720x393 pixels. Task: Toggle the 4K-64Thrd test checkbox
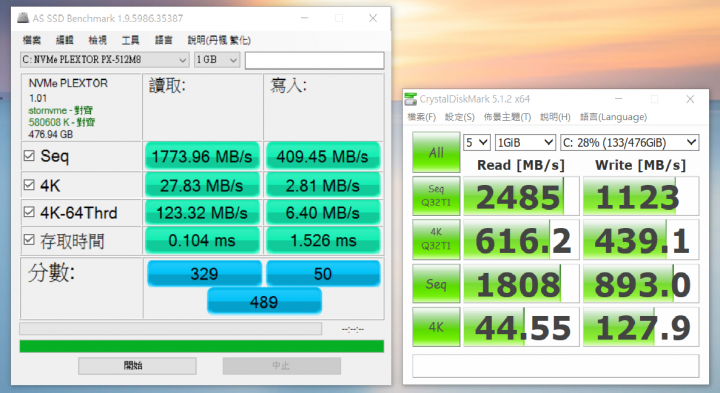coord(29,212)
